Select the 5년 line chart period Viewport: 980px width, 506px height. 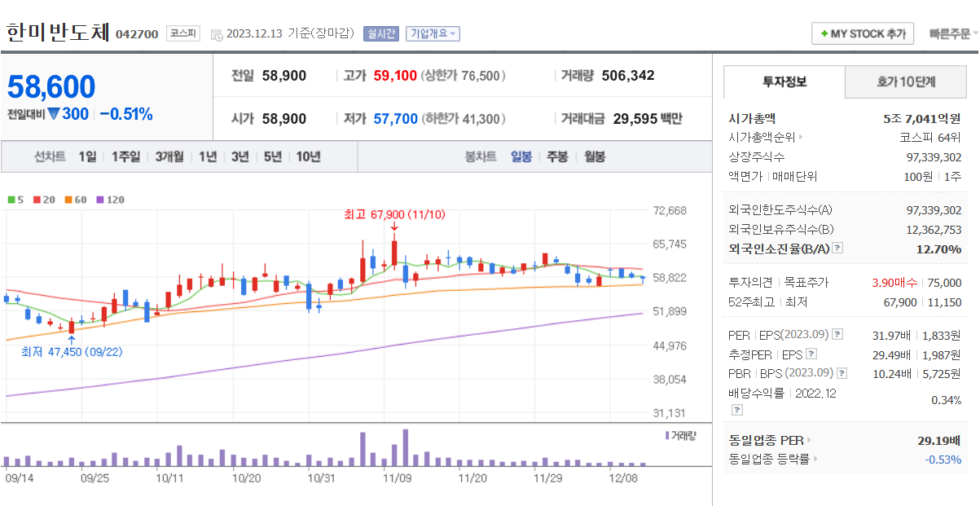point(273,156)
